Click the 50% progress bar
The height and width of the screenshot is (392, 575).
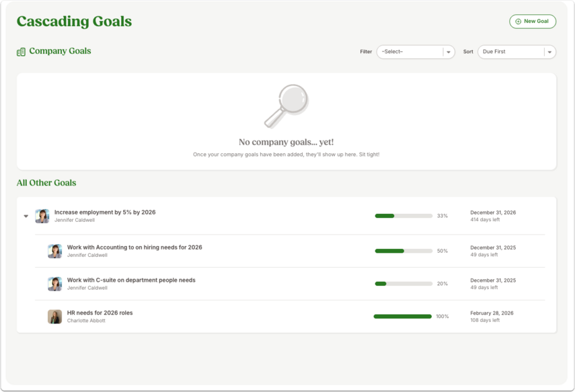pyautogui.click(x=404, y=251)
